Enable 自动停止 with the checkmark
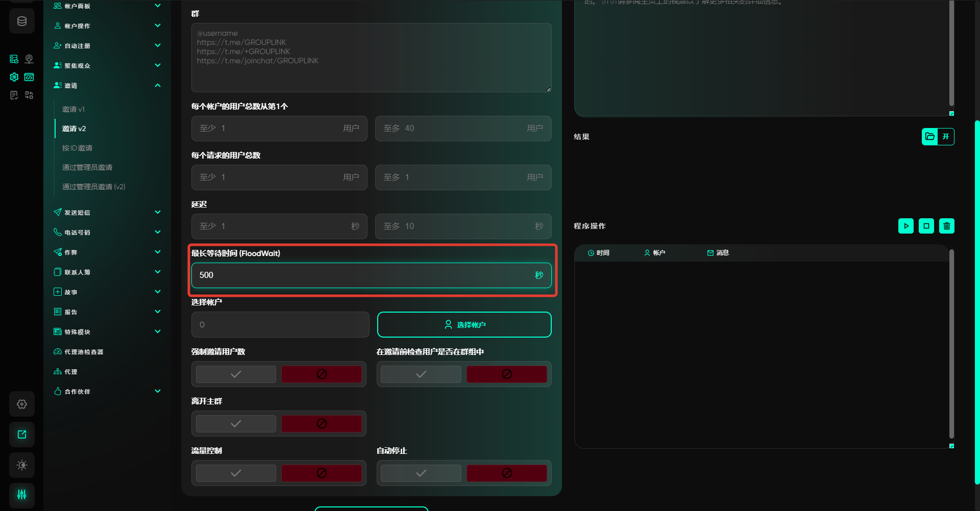The image size is (980, 511). [421, 473]
